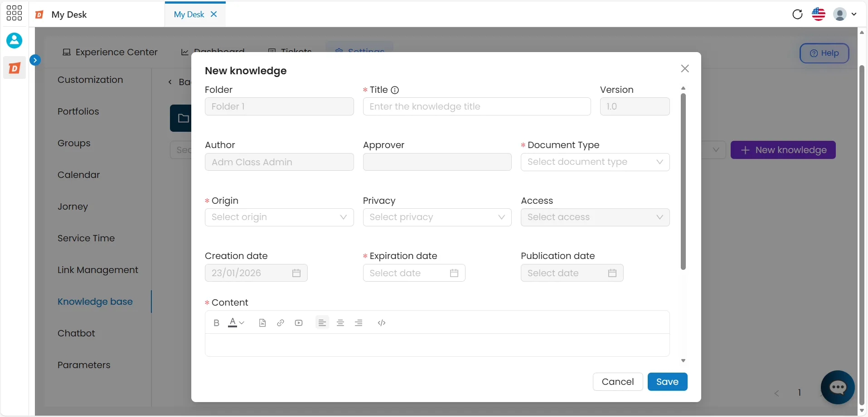Open the Document Type dropdown
868x417 pixels.
click(595, 162)
